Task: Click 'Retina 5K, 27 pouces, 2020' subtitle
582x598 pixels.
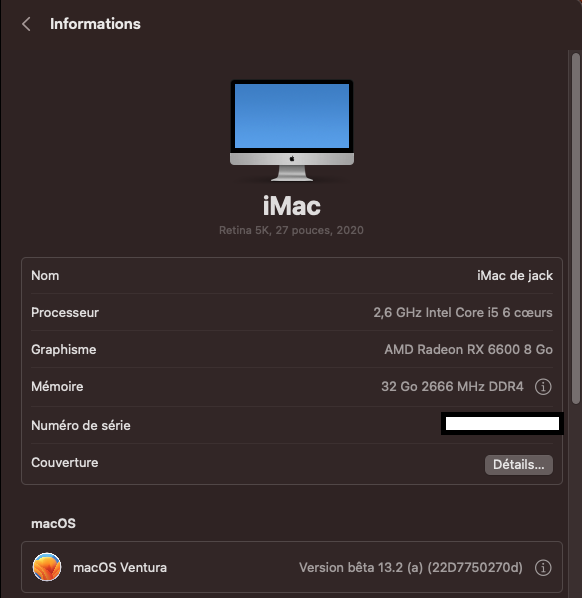Action: click(291, 230)
